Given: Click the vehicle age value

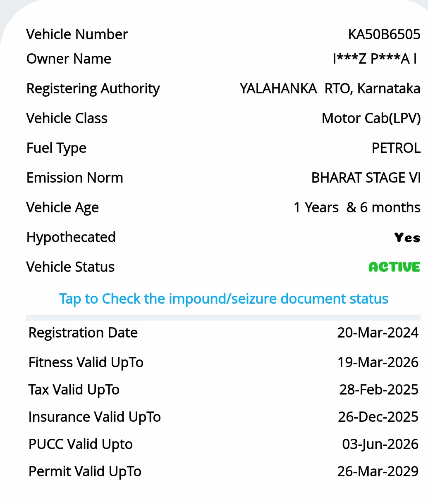Looking at the screenshot, I should click(356, 207).
